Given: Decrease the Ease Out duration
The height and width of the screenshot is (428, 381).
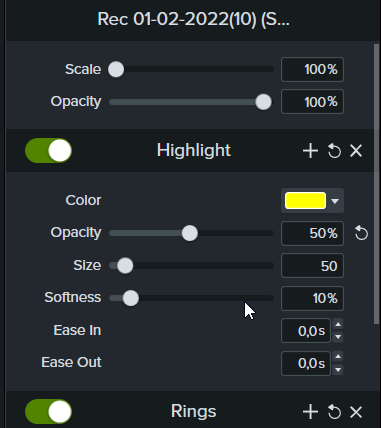Looking at the screenshot, I should (x=338, y=369).
